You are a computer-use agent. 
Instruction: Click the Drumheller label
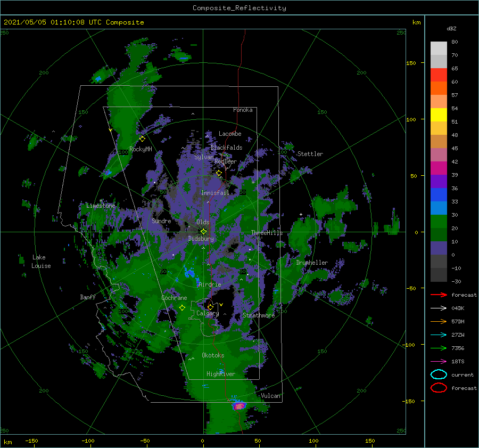click(x=312, y=263)
